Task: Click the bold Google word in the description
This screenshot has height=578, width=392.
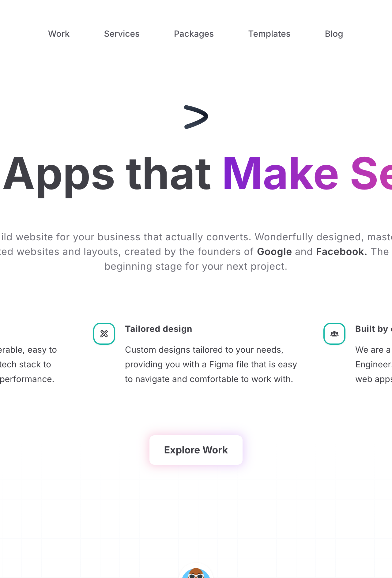Action: click(x=274, y=252)
